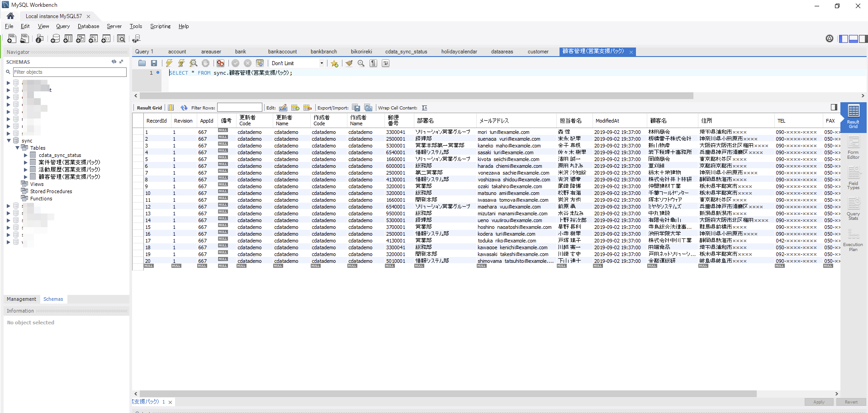Open the Database menu
The height and width of the screenshot is (413, 868).
tap(88, 26)
